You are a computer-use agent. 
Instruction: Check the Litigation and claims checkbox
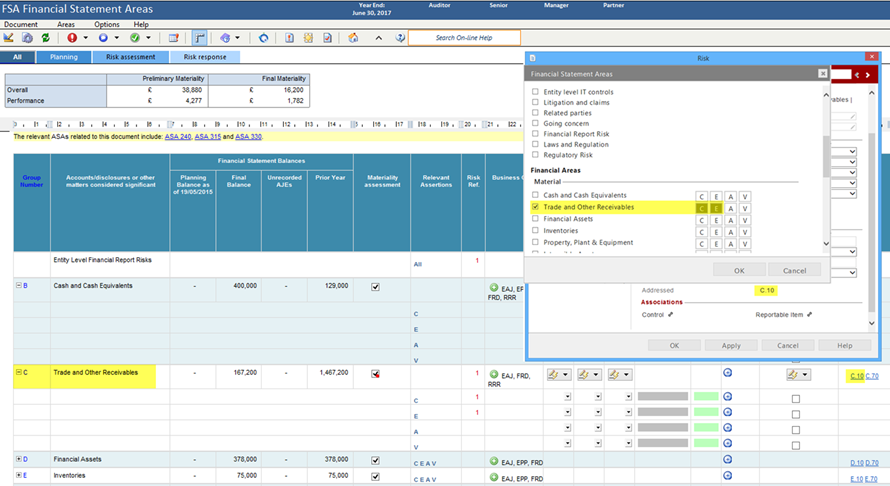535,102
